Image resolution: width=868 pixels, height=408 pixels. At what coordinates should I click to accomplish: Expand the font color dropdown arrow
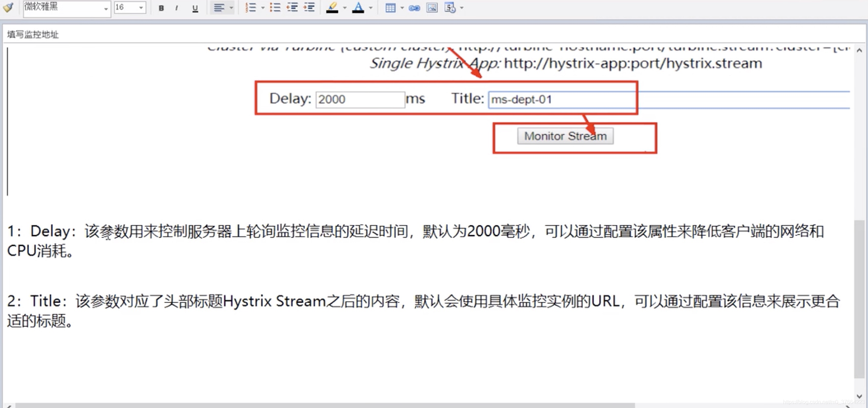[x=371, y=7]
